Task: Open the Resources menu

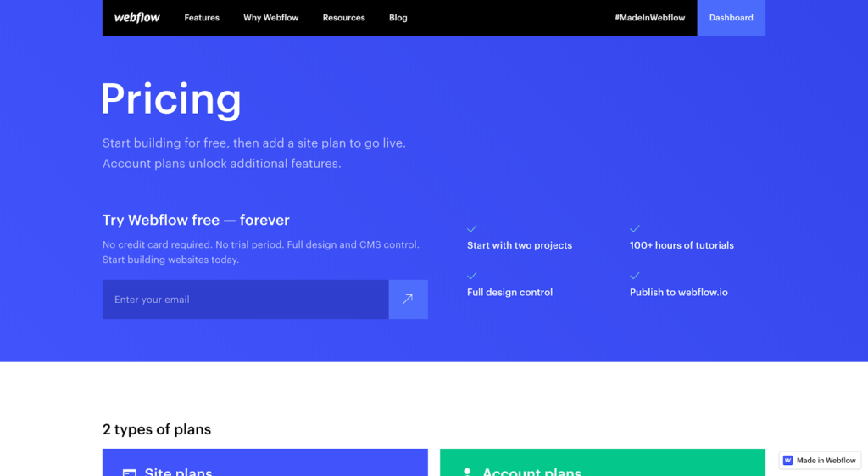Action: click(343, 18)
